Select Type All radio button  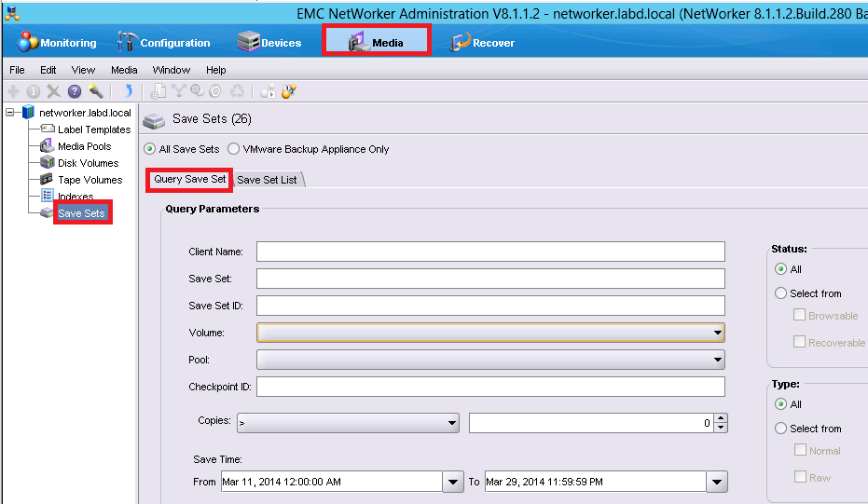coord(780,404)
